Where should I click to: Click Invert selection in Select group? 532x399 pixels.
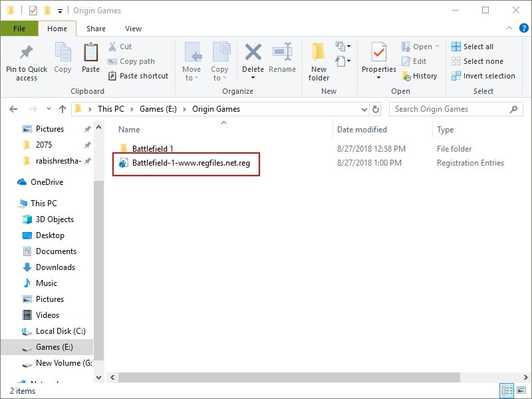tap(483, 76)
